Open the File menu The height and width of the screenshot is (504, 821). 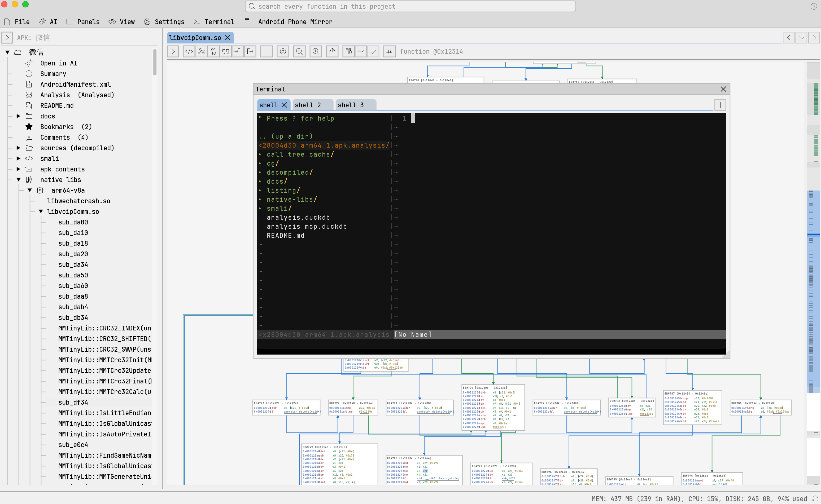tap(17, 22)
